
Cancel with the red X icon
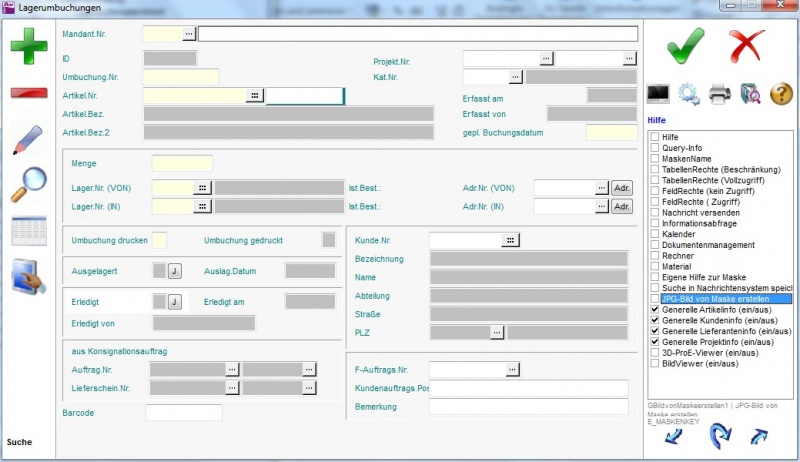click(x=746, y=45)
